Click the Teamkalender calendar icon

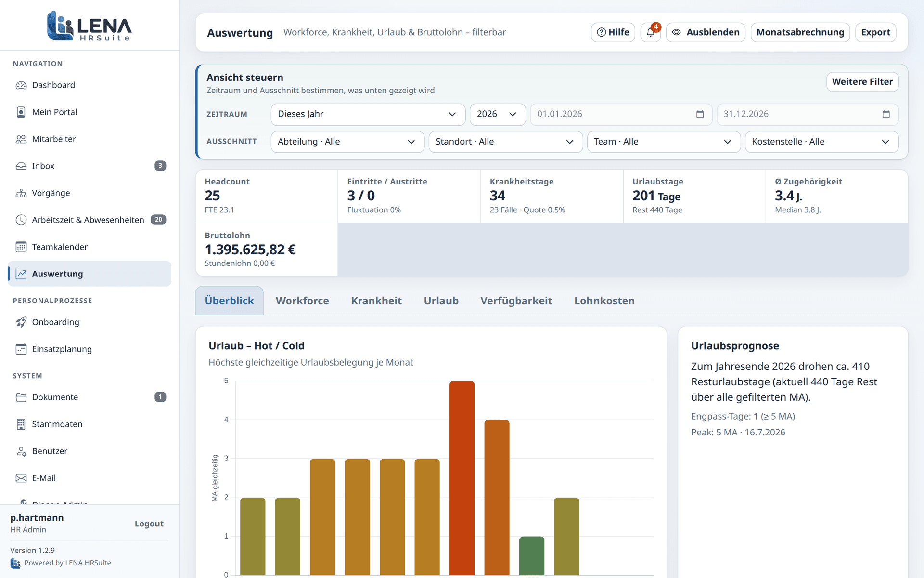point(21,247)
